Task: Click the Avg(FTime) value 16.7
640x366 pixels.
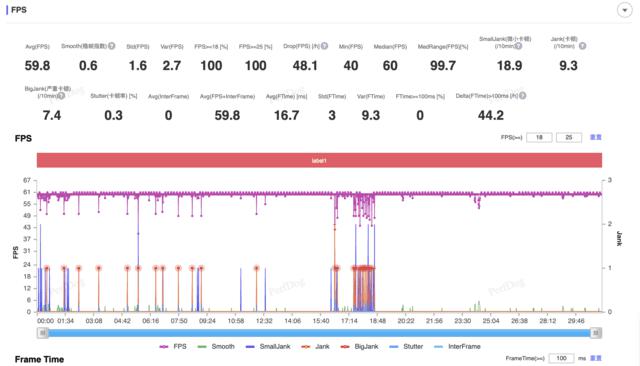Action: [287, 115]
